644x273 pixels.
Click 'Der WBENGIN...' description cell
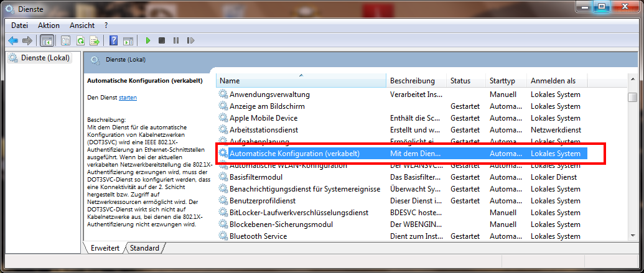(x=416, y=224)
